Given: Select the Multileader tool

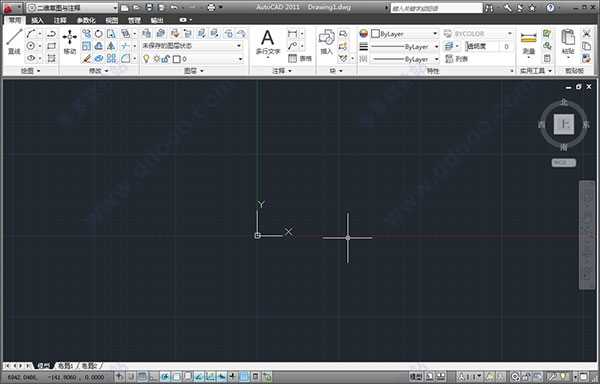Looking at the screenshot, I should [x=292, y=46].
